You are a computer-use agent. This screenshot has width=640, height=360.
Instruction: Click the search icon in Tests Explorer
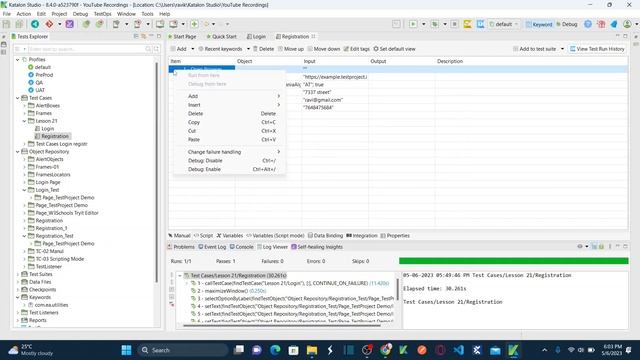click(148, 49)
